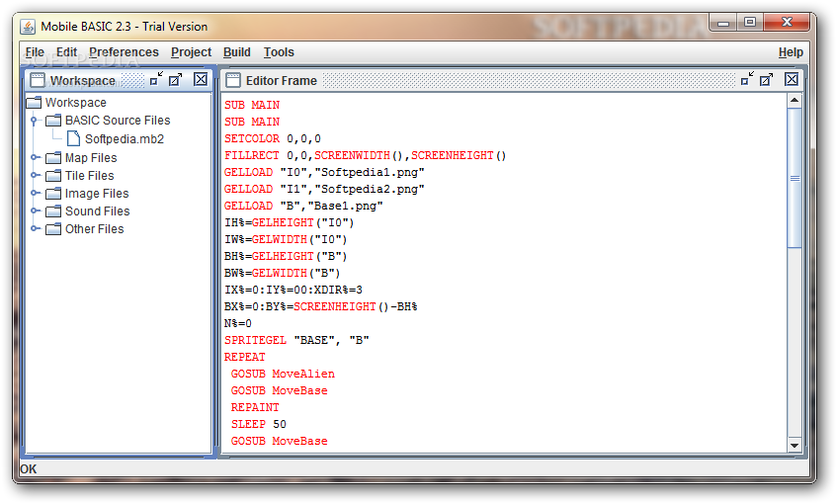This screenshot has height=504, width=837.
Task: Select Softpedia.mb2 file in tree
Action: [125, 138]
